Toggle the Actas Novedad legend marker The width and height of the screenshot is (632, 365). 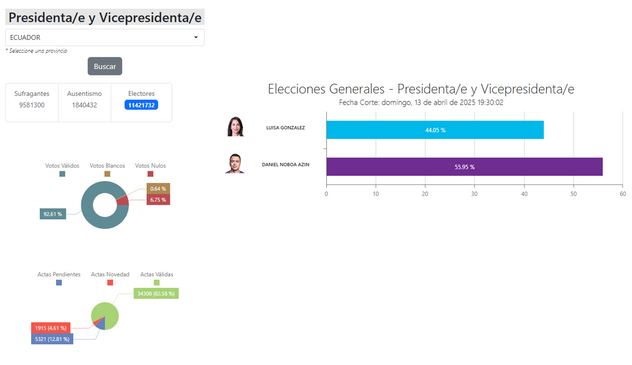pos(110,283)
